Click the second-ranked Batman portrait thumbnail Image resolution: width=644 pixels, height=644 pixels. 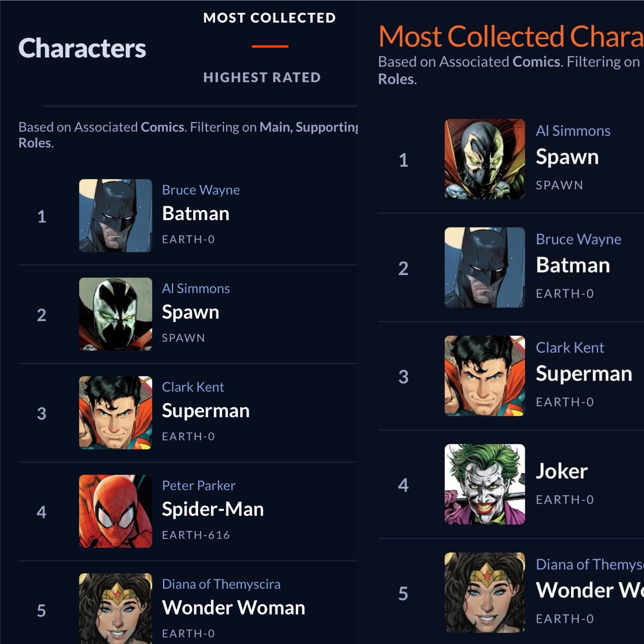click(x=484, y=267)
